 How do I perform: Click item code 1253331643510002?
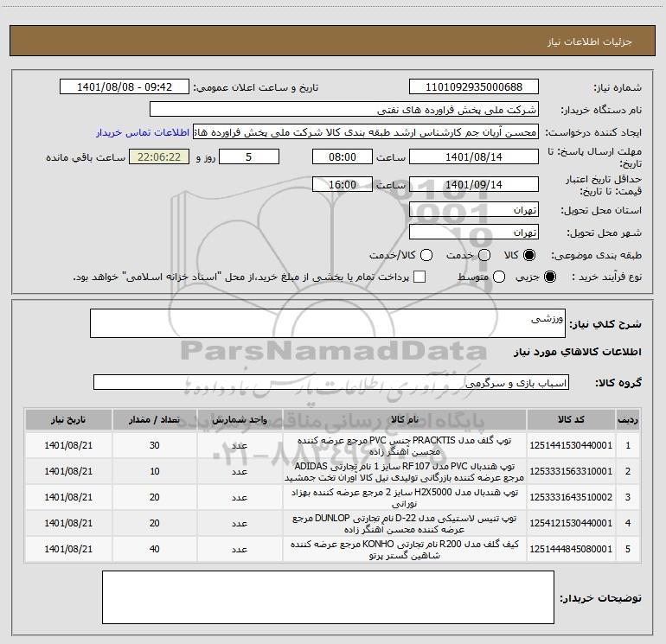[571, 497]
